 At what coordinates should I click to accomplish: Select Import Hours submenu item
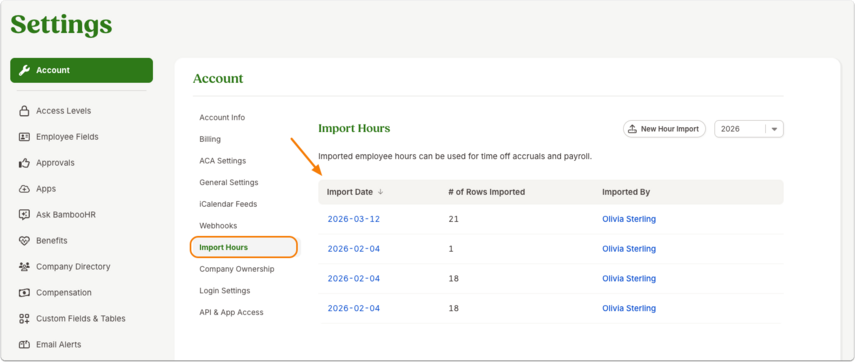tap(244, 248)
